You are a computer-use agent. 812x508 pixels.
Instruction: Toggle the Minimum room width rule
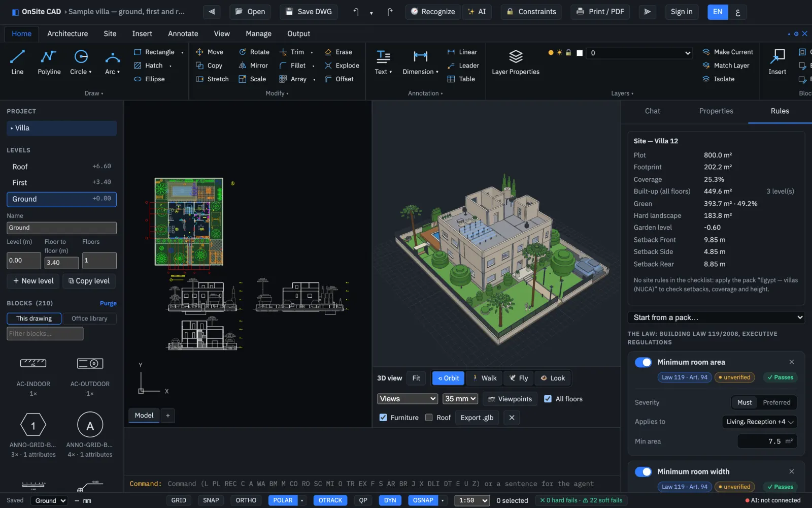644,472
